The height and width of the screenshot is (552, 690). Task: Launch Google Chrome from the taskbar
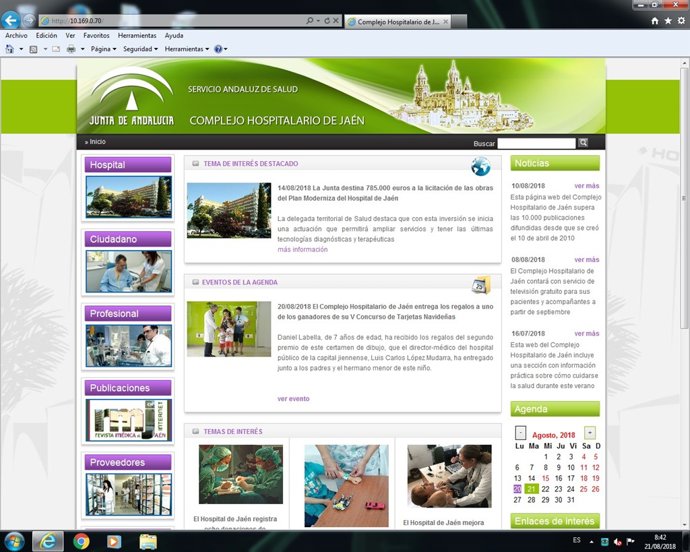(x=81, y=541)
